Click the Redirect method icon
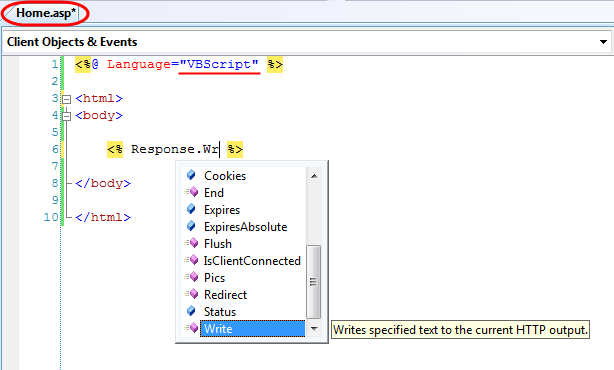Image resolution: width=614 pixels, height=370 pixels. 191,294
